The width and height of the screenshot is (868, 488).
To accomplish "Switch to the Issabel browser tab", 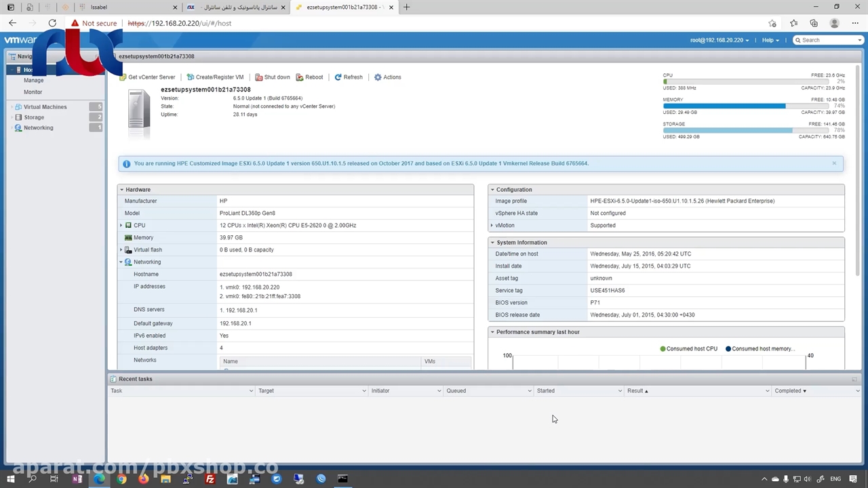I will pyautogui.click(x=129, y=7).
